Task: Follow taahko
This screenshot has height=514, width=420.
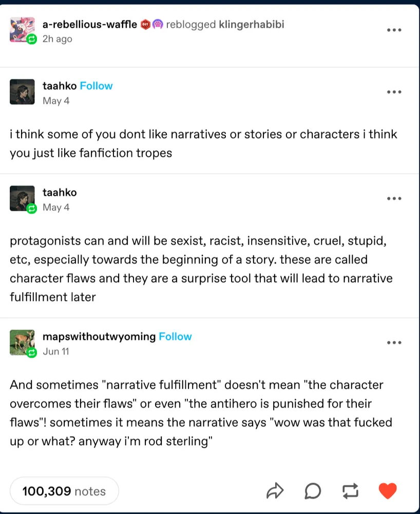Action: tap(96, 86)
